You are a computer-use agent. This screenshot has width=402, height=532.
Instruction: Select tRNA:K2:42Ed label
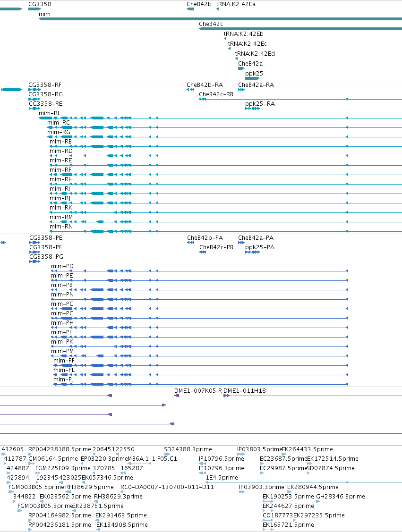255,53
